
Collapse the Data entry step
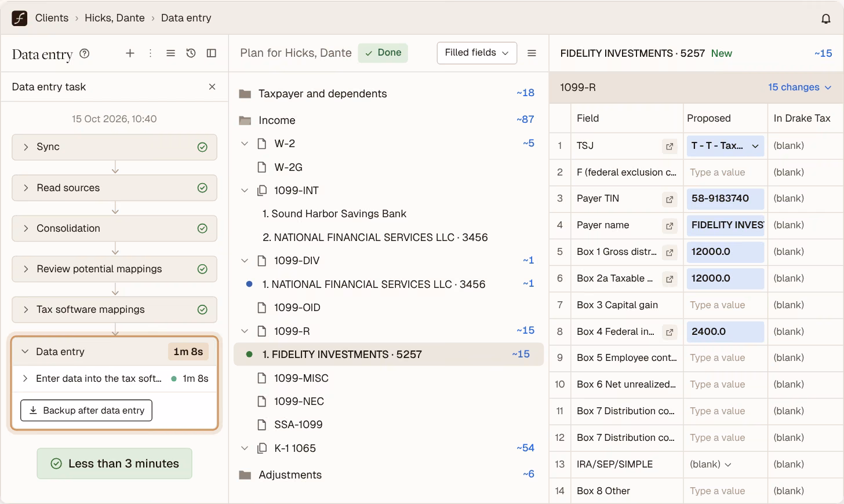pyautogui.click(x=25, y=352)
